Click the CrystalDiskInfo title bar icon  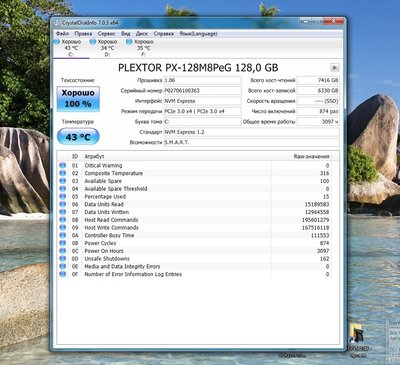57,23
